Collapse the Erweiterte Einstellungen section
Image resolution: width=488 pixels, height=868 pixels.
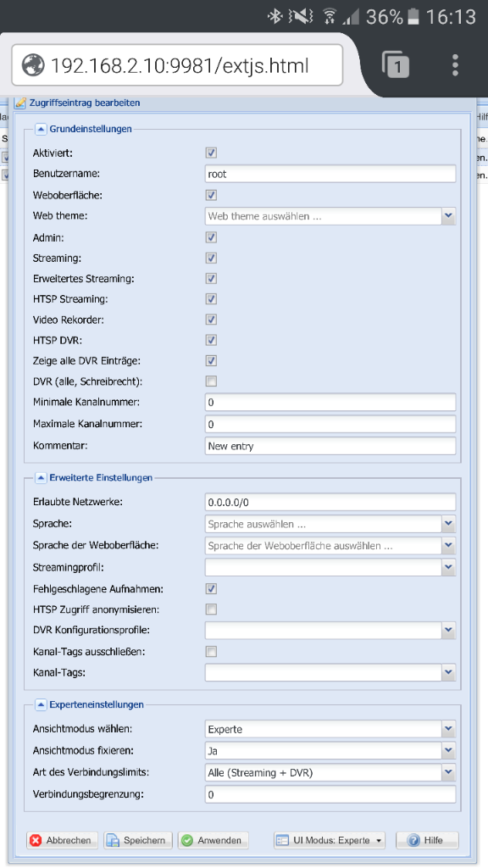[41, 477]
